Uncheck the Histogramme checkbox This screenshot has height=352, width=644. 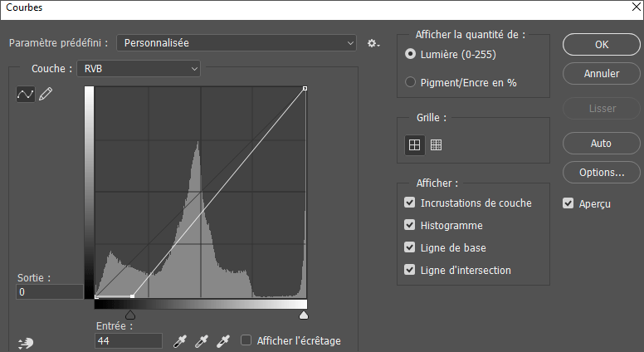(x=410, y=225)
